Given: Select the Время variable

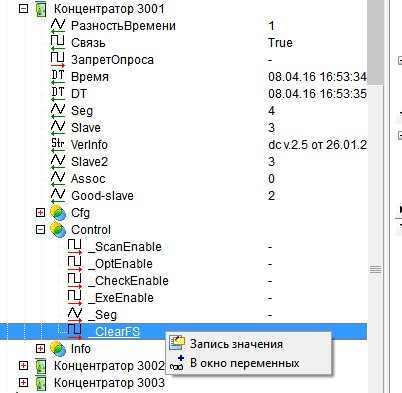Looking at the screenshot, I should (90, 77).
